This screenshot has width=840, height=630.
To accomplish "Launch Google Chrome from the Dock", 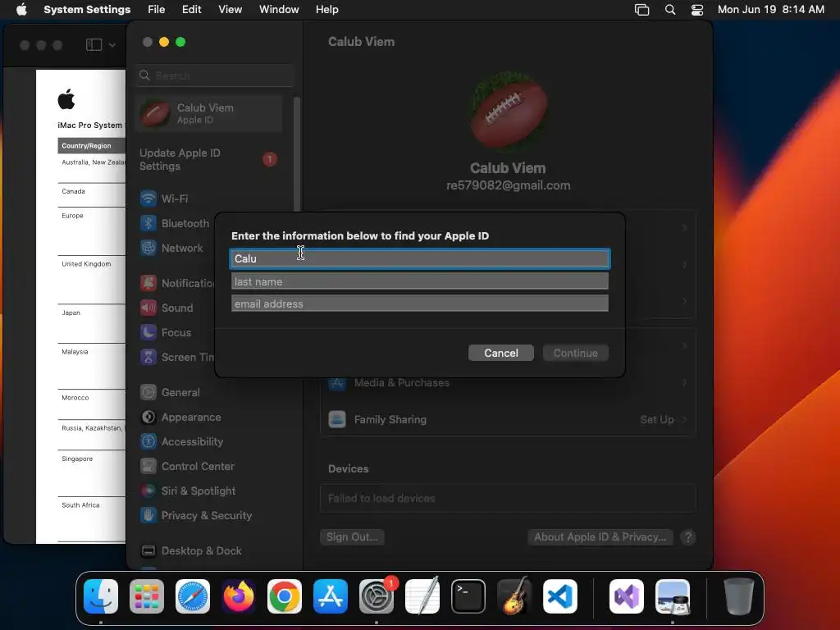I will point(285,596).
